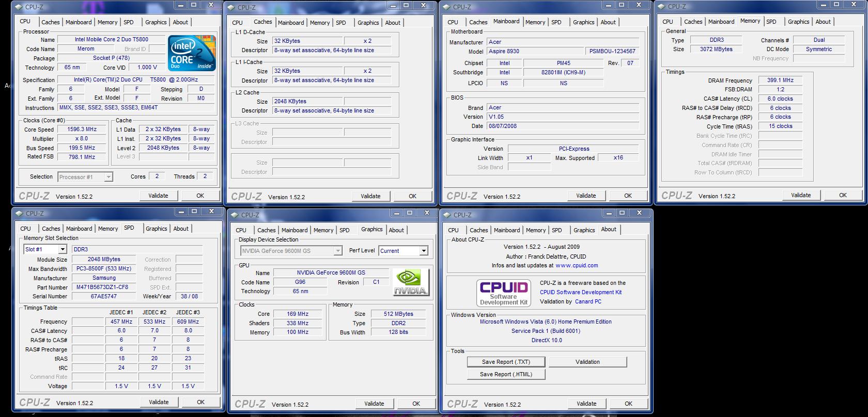Open Mainboard tab in window showing DRAM timings

click(721, 22)
